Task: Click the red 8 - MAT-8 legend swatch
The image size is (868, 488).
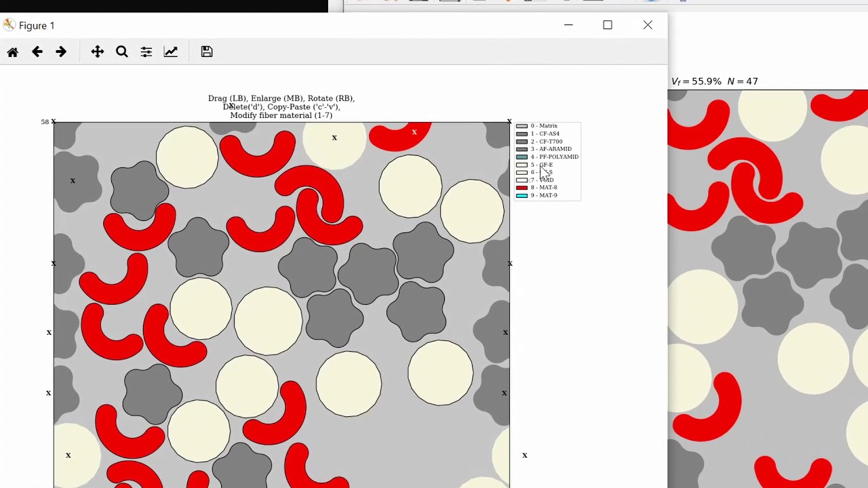Action: point(521,188)
